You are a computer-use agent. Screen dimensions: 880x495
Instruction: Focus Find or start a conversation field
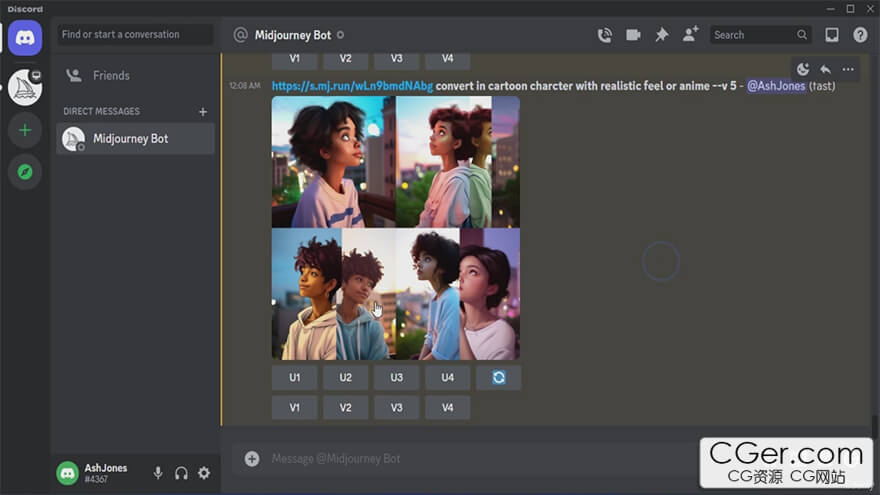pyautogui.click(x=135, y=34)
